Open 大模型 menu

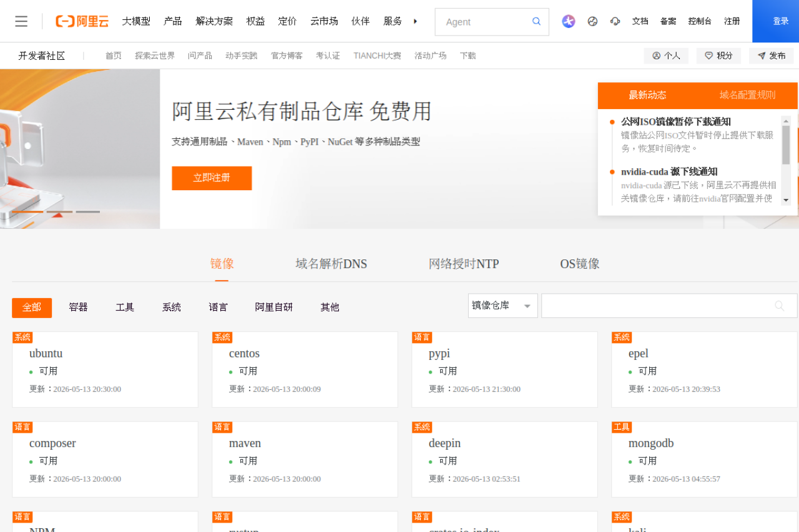(x=136, y=21)
